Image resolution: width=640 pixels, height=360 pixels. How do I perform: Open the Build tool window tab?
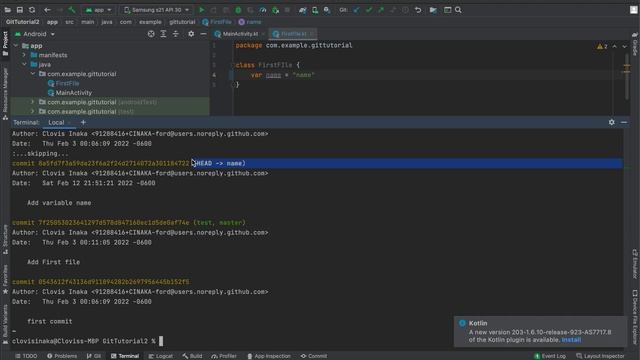point(193,356)
